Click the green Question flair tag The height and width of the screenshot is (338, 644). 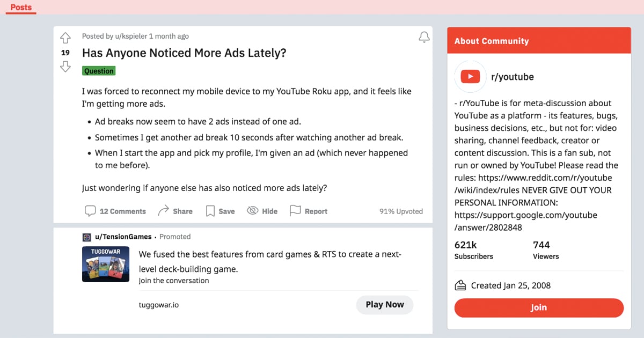(99, 71)
